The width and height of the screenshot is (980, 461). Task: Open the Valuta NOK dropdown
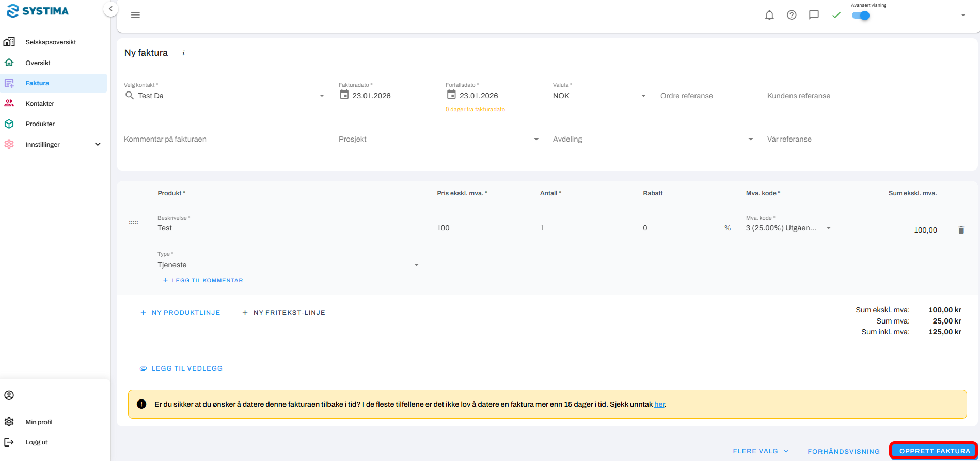pos(643,96)
